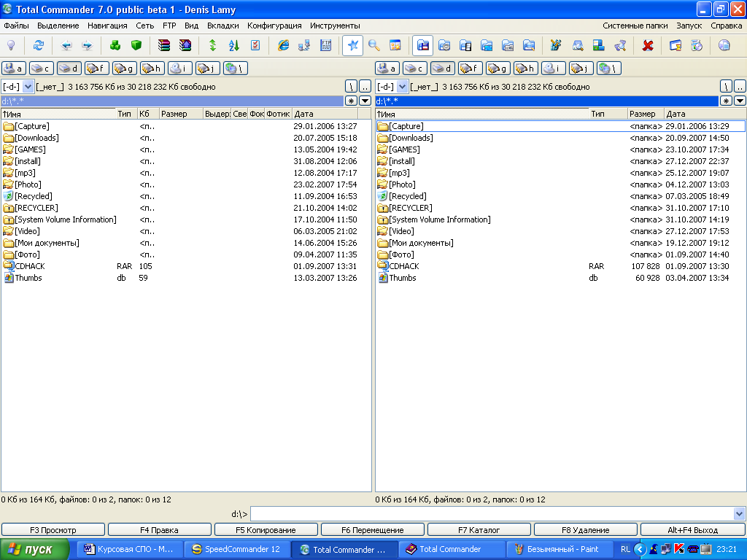Click the pack files archive icon

click(164, 45)
